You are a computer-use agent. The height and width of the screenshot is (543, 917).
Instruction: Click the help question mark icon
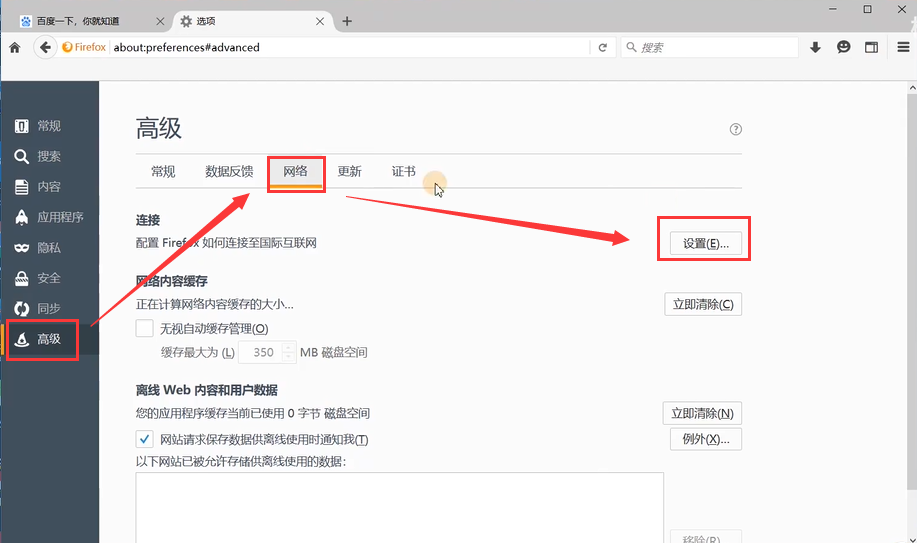pos(736,129)
